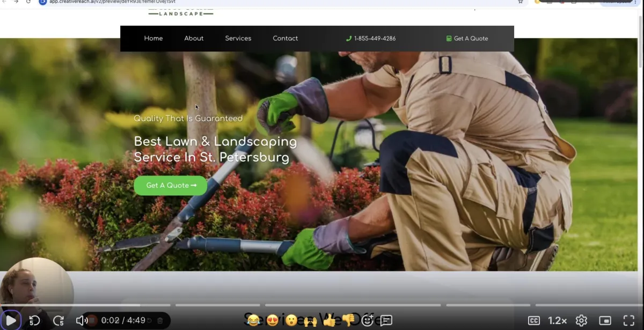Image resolution: width=644 pixels, height=330 pixels.
Task: Open the Contact nav menu item
Action: pos(286,39)
